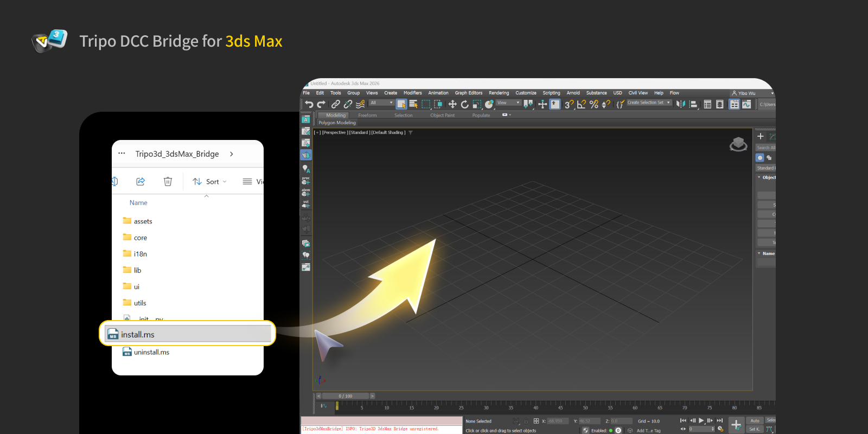Toggle Percent Snap in the toolbar
Viewport: 868px width, 434px height.
tap(593, 104)
